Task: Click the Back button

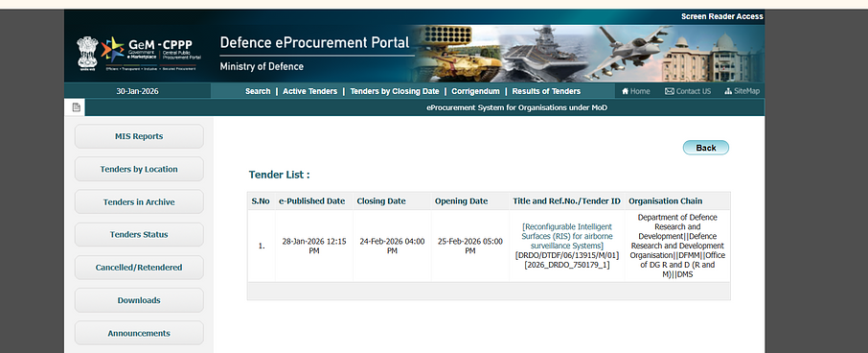Action: pyautogui.click(x=706, y=148)
